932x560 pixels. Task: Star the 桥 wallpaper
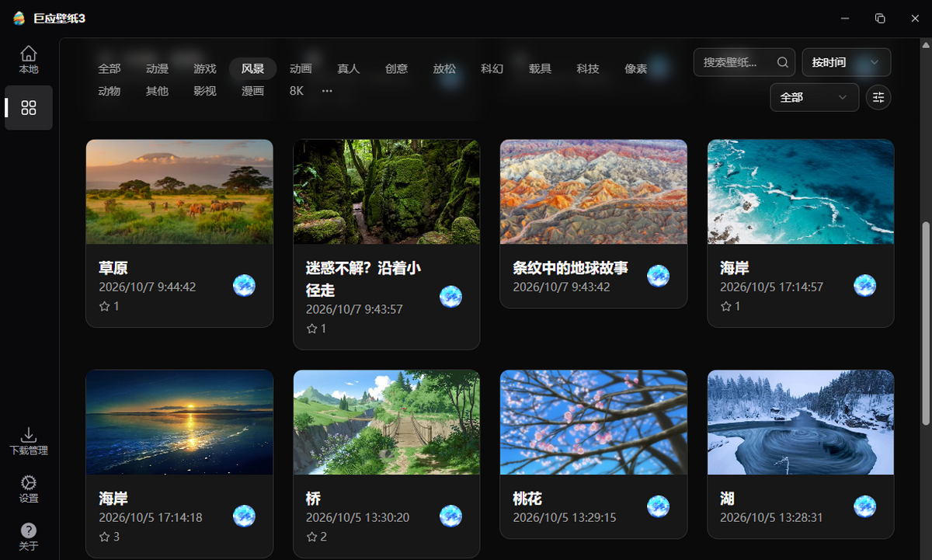click(x=312, y=537)
